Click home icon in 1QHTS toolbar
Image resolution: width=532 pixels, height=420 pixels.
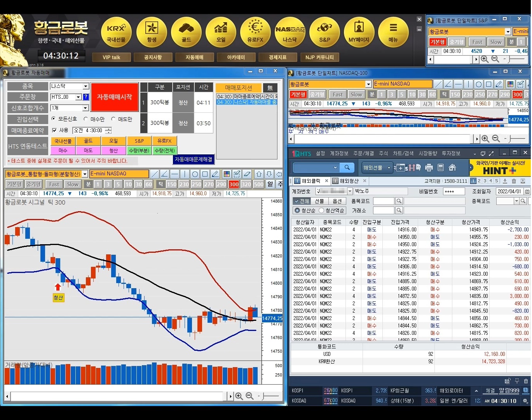pos(452,168)
